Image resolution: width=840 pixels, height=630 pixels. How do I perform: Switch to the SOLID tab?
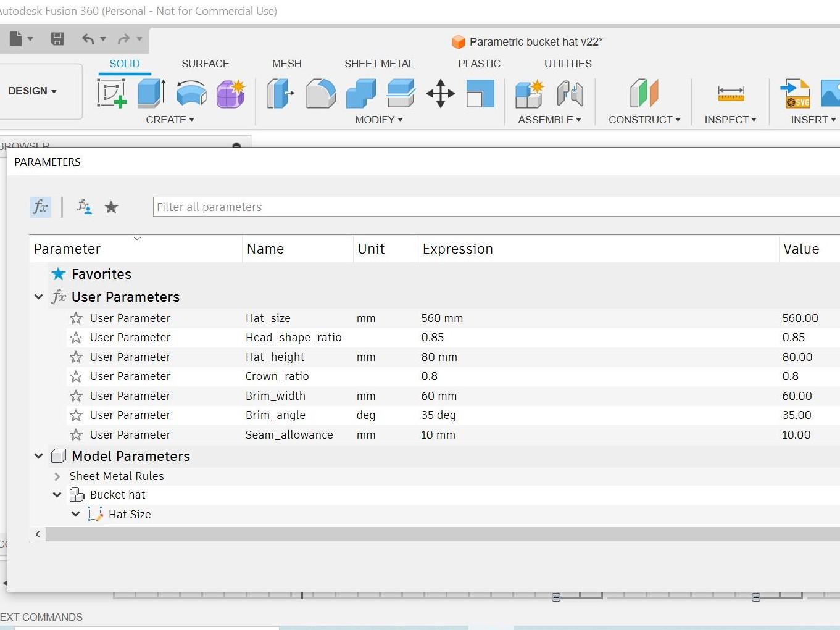click(125, 64)
